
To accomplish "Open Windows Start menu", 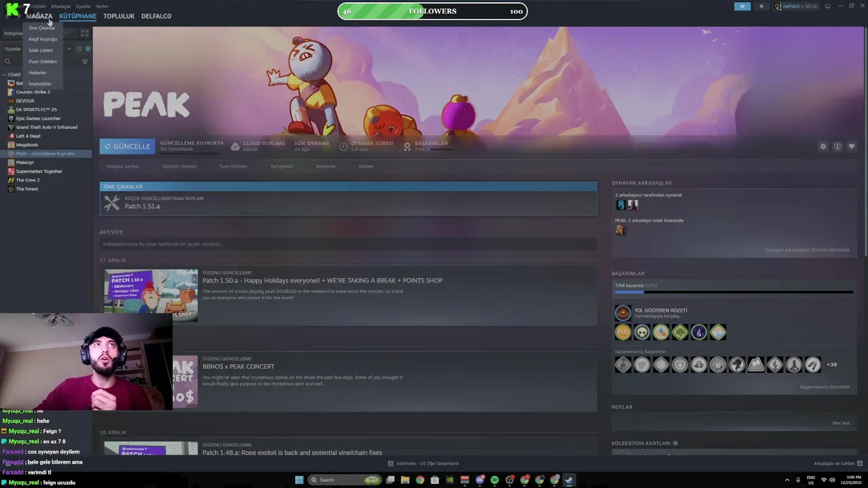I will [x=299, y=480].
